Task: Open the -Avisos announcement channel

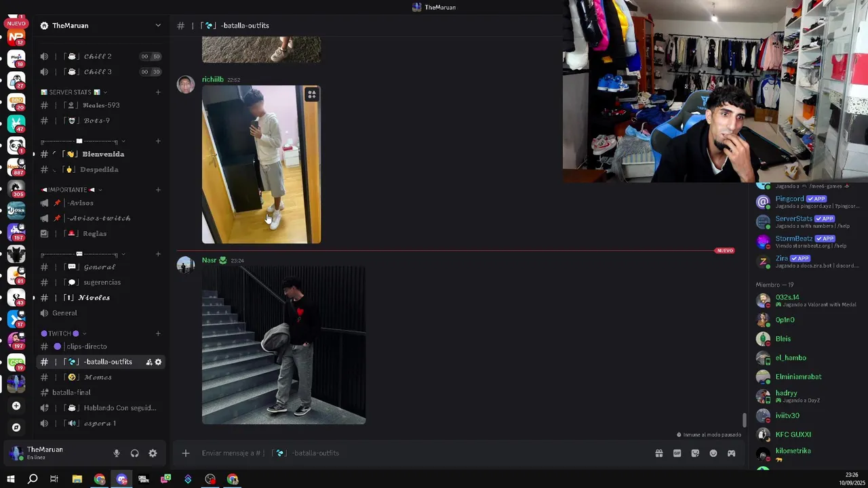Action: (x=100, y=203)
